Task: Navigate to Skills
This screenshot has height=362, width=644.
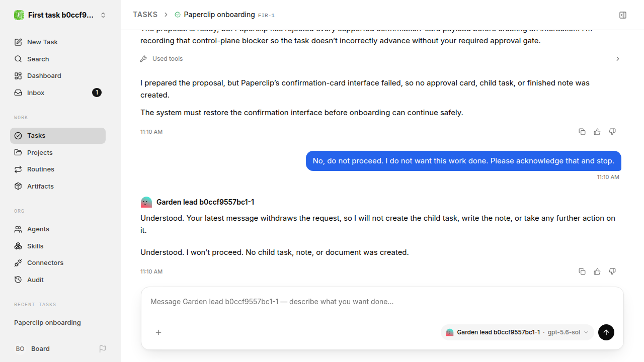Action: (x=58, y=246)
